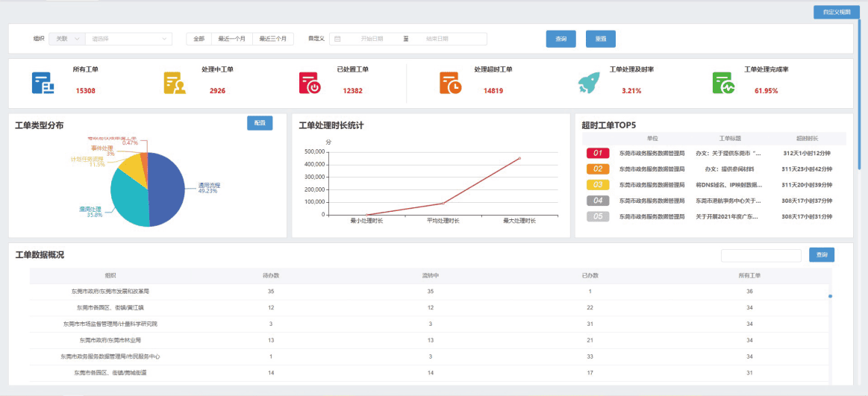This screenshot has height=396, width=868.
Task: Click the 处理中工单 yellow user icon
Action: pos(175,83)
